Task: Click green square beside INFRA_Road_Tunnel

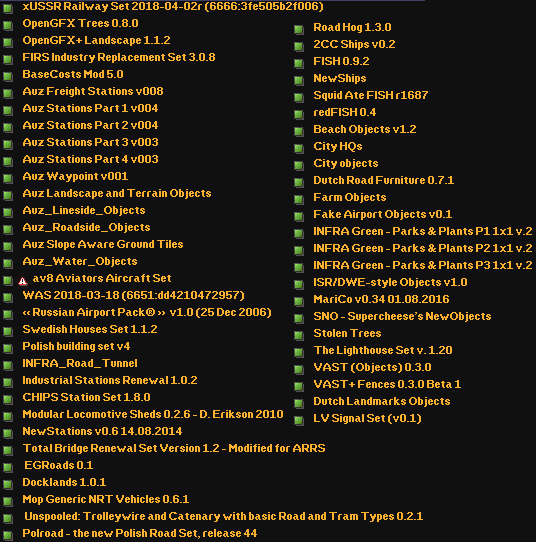Action: [x=8, y=365]
